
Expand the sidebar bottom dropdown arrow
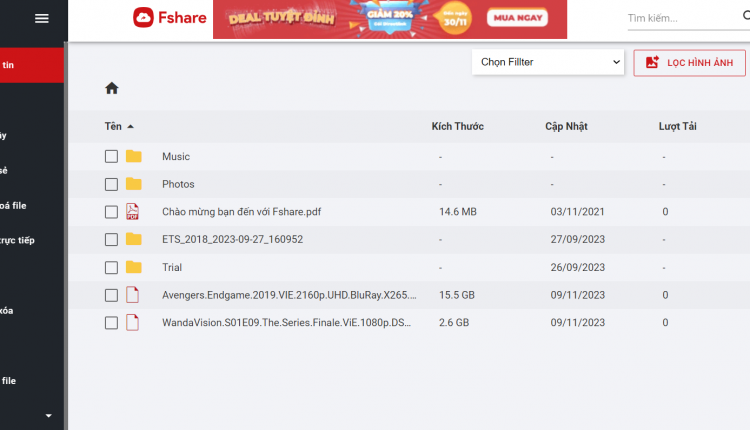48,416
